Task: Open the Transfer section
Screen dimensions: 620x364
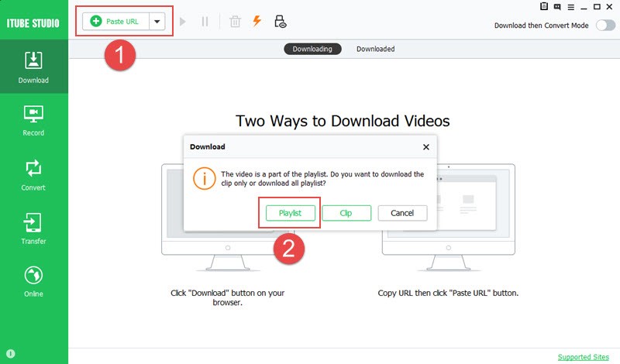Action: point(33,228)
